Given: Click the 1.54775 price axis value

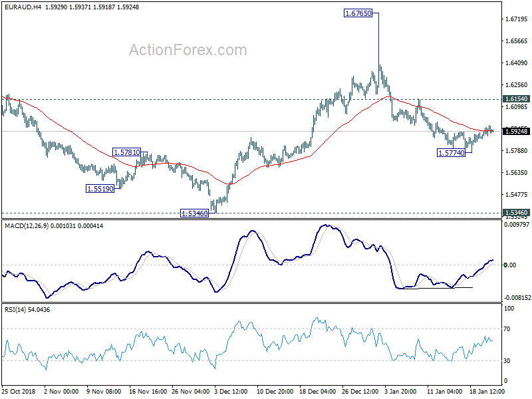Looking at the screenshot, I should pos(517,195).
